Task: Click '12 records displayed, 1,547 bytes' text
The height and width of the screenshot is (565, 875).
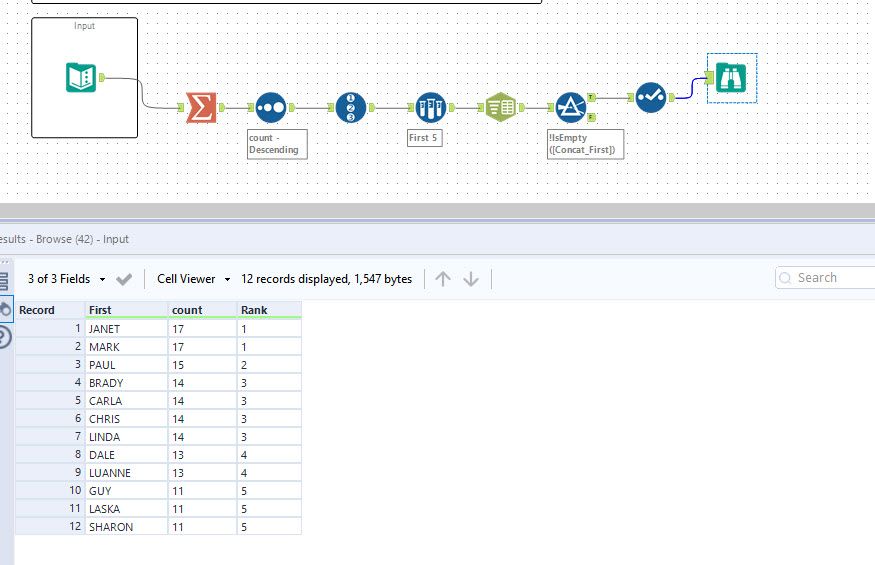Action: point(326,279)
